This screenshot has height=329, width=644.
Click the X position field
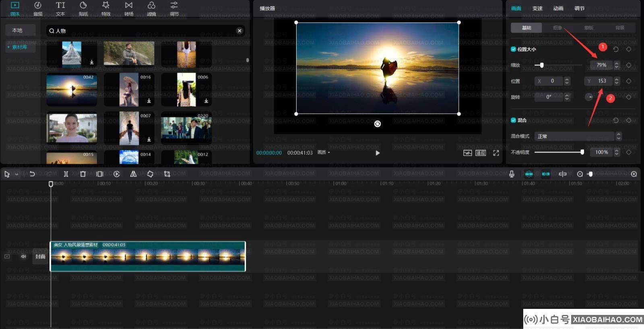(x=549, y=81)
